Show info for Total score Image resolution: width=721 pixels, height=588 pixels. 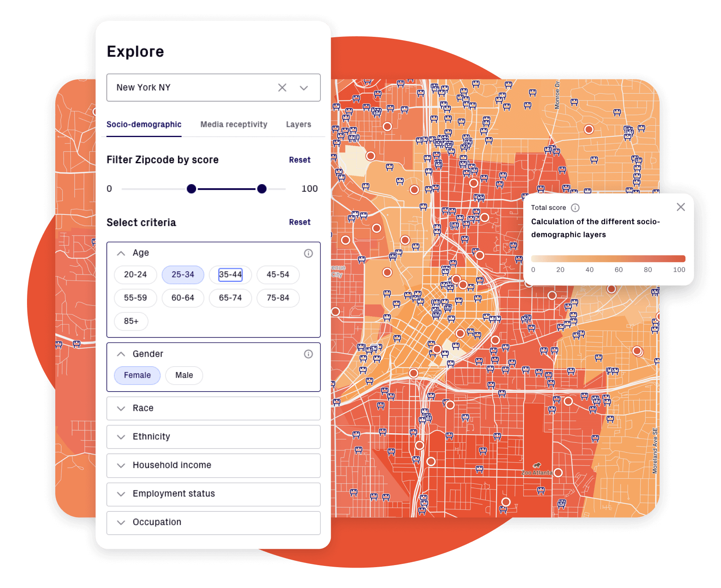(575, 208)
